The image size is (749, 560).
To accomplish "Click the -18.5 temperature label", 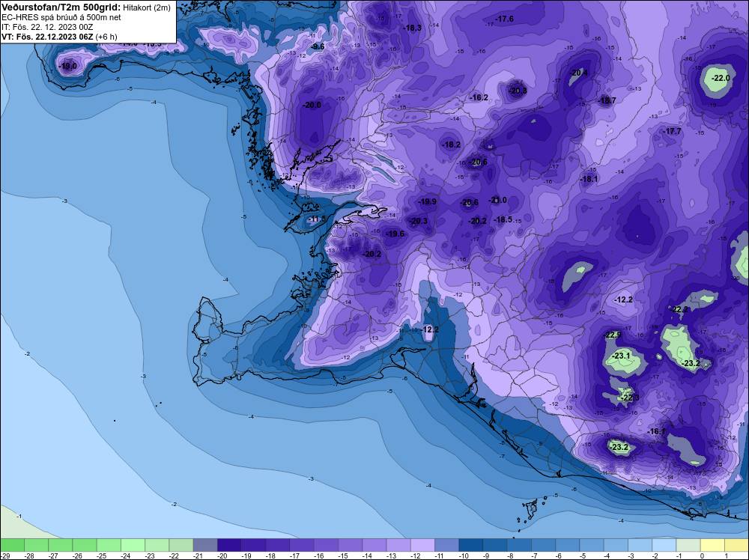I will tap(503, 219).
